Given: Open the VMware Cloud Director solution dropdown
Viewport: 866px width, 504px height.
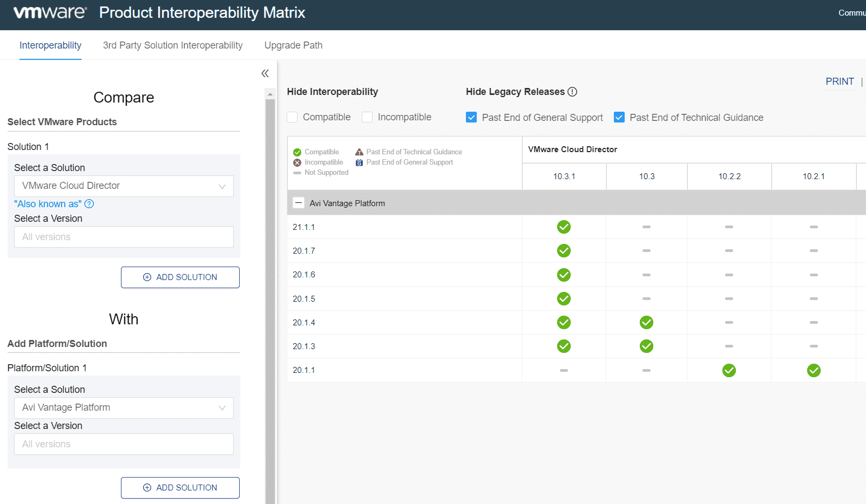Looking at the screenshot, I should tap(124, 186).
